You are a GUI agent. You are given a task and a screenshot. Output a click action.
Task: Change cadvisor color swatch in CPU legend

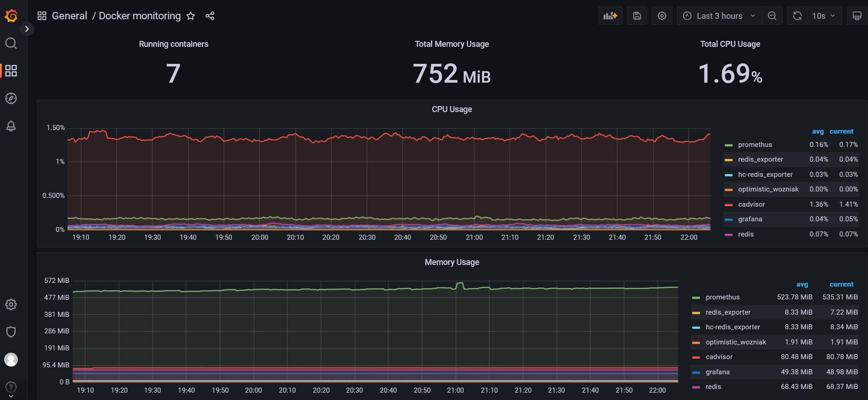tap(728, 205)
